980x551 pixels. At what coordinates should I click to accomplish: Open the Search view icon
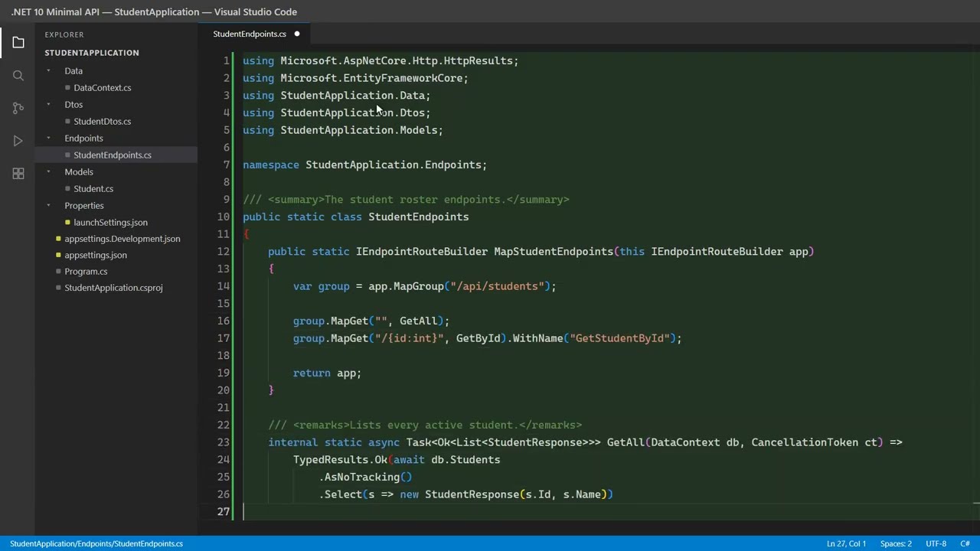18,76
